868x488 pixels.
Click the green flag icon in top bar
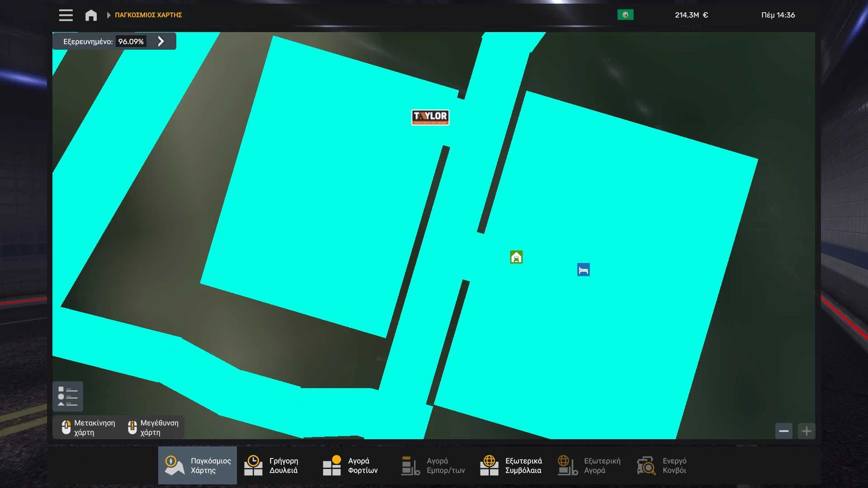(625, 15)
